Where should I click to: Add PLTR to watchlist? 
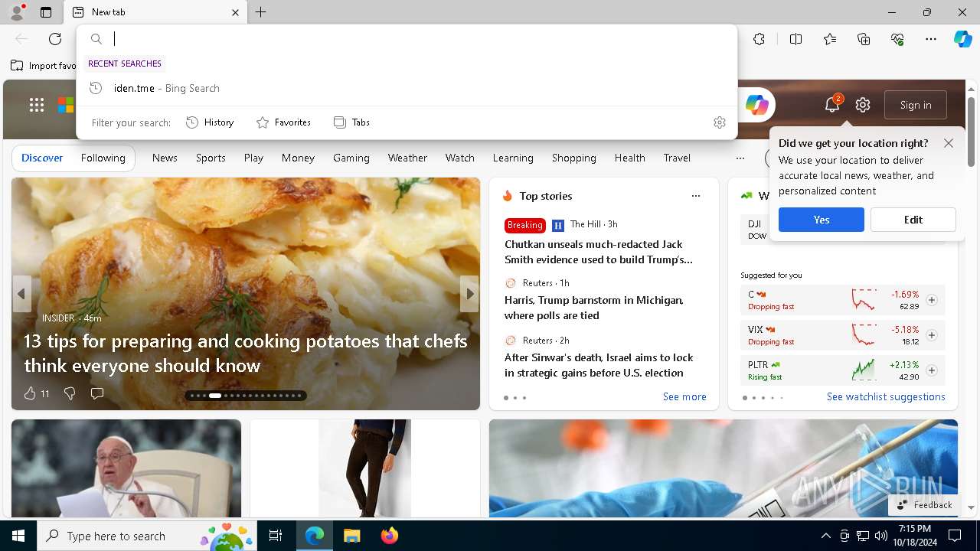932,370
